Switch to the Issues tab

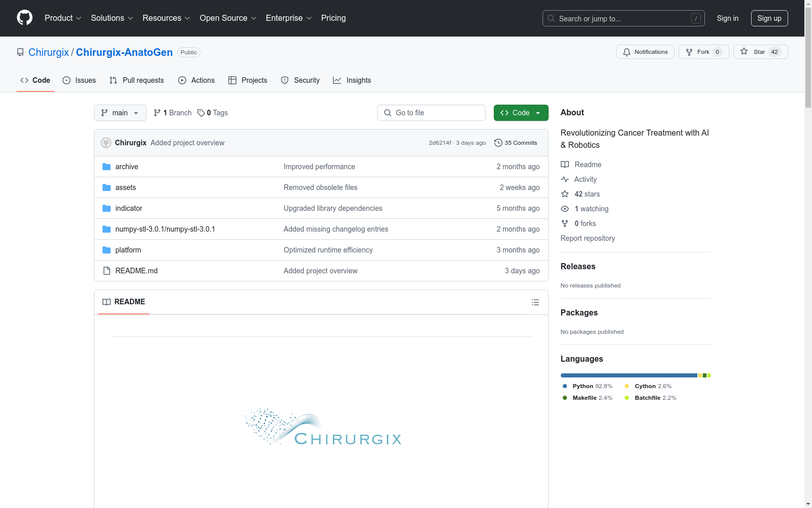click(x=79, y=80)
